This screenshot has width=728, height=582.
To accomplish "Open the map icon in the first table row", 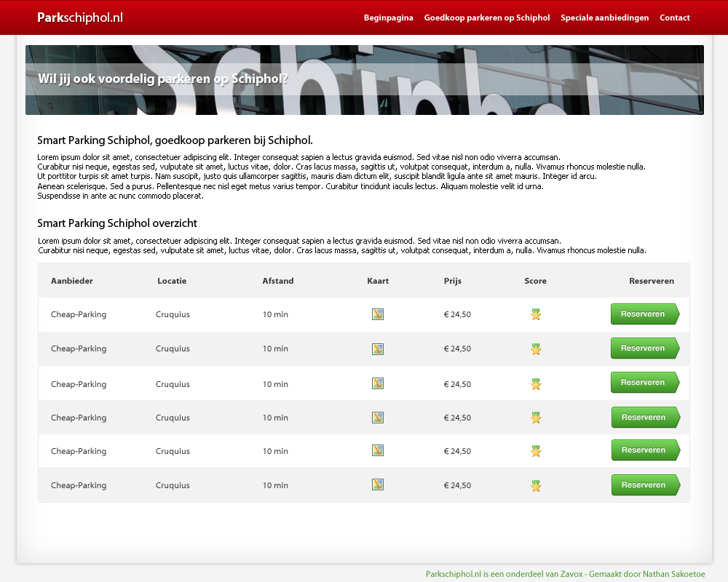I will coord(378,315).
